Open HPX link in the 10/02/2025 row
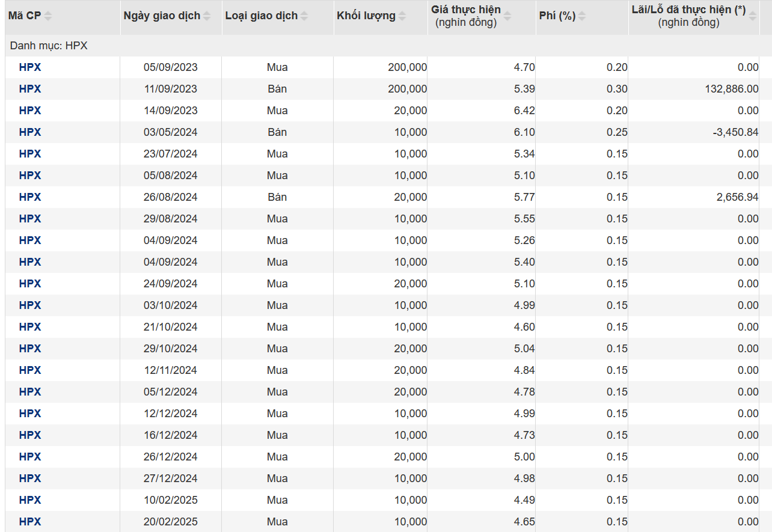 (x=30, y=500)
